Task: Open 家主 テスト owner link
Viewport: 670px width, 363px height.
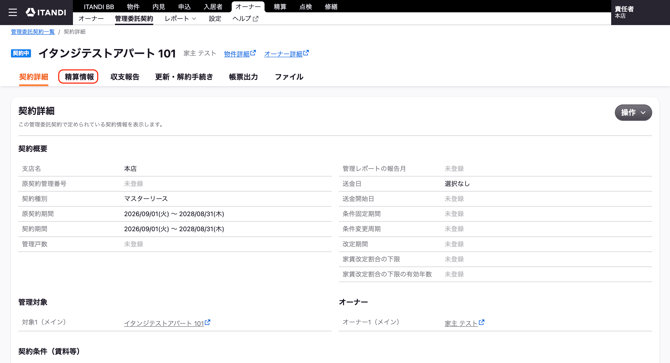Action: click(461, 323)
